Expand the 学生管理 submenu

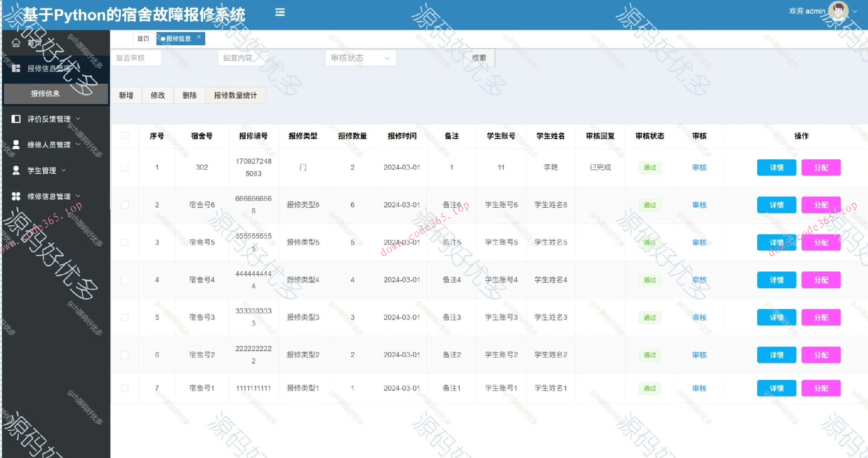coord(65,170)
